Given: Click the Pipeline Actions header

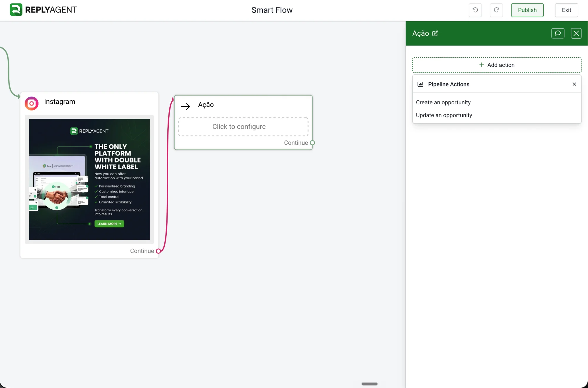Looking at the screenshot, I should (497, 84).
